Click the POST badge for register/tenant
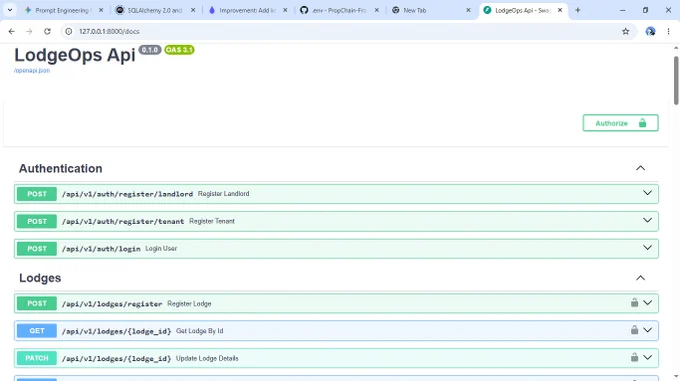The width and height of the screenshot is (680, 381). pyautogui.click(x=37, y=221)
